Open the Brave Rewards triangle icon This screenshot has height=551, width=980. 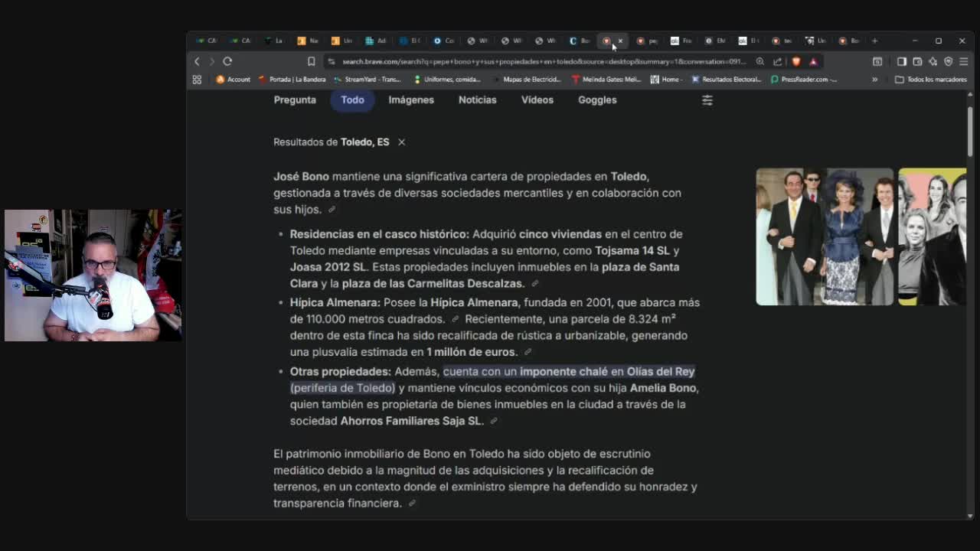click(x=813, y=61)
